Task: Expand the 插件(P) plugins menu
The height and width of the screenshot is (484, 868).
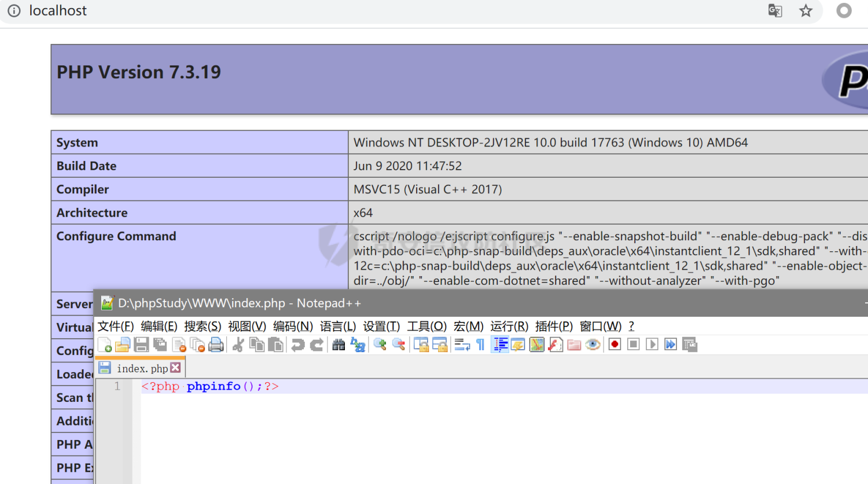Action: pyautogui.click(x=554, y=327)
